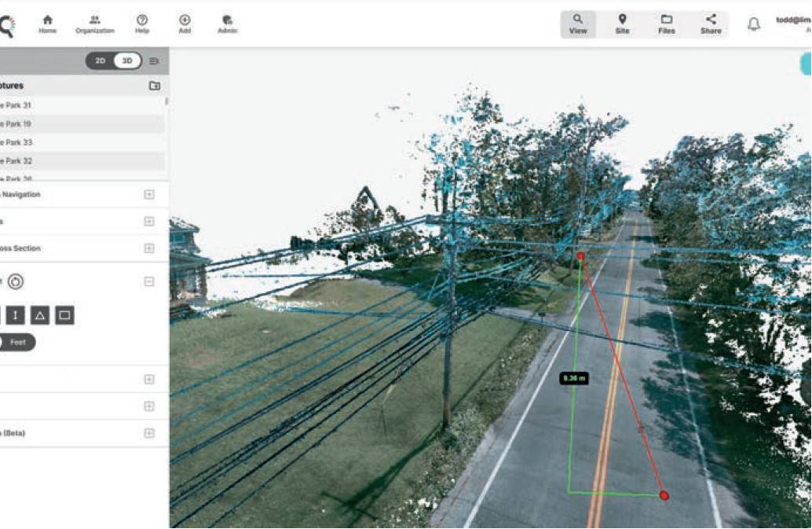The image size is (812, 529).
Task: Add new folder in Captures panel
Action: [x=155, y=86]
